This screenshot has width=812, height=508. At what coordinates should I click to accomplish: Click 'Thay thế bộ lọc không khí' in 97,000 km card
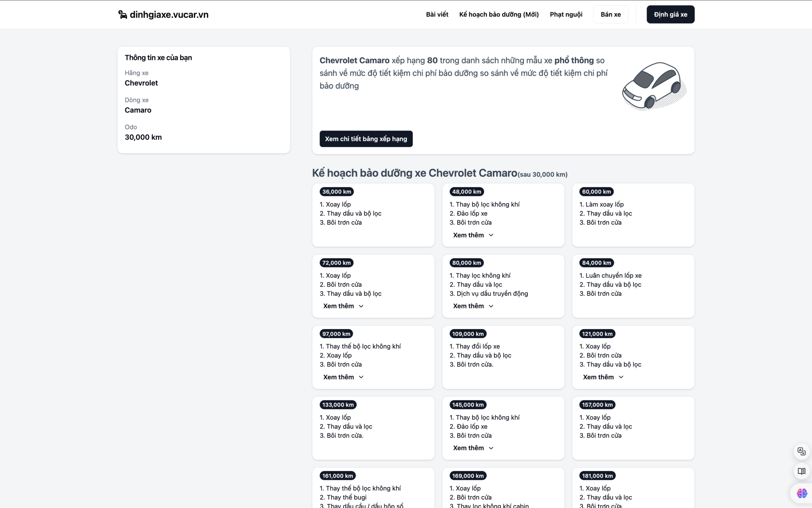tap(363, 346)
